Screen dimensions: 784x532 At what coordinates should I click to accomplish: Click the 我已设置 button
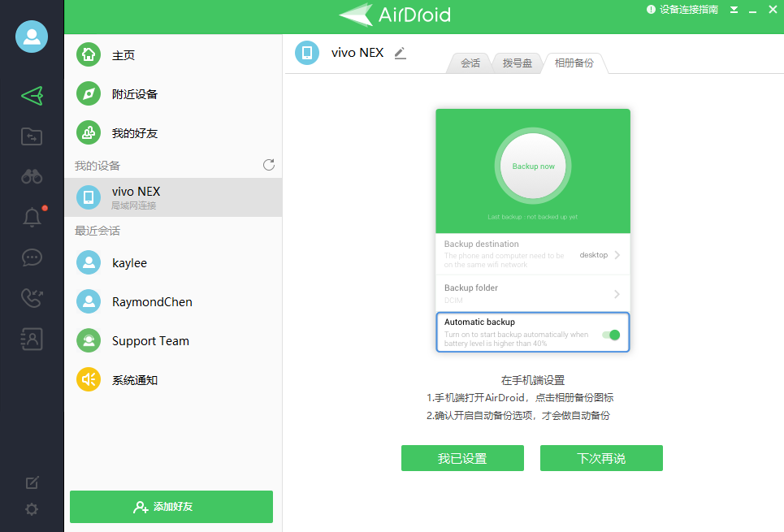(462, 458)
